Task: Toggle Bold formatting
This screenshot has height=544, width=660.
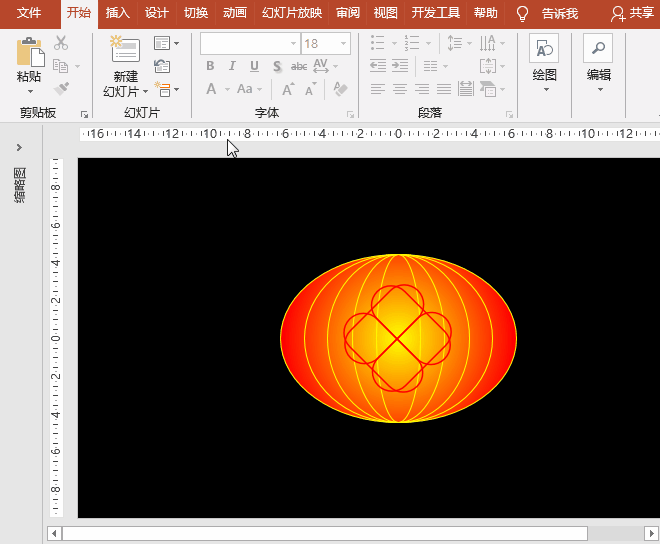Action: [210, 66]
